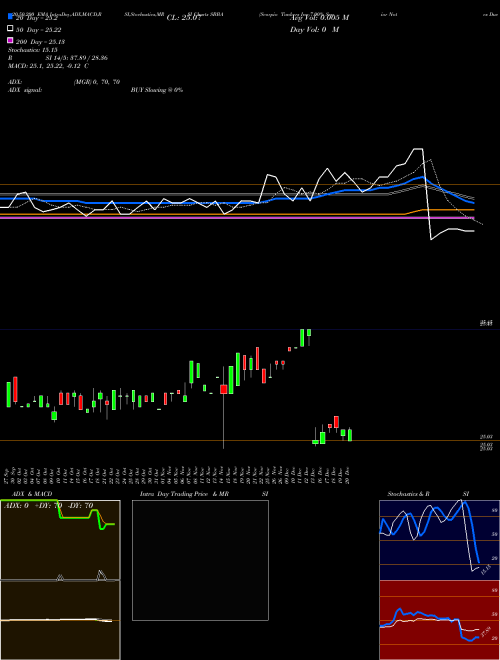Viewport: 500px width, 660px height.
Task: Click the Avg Vol reading
Action: [319, 18]
